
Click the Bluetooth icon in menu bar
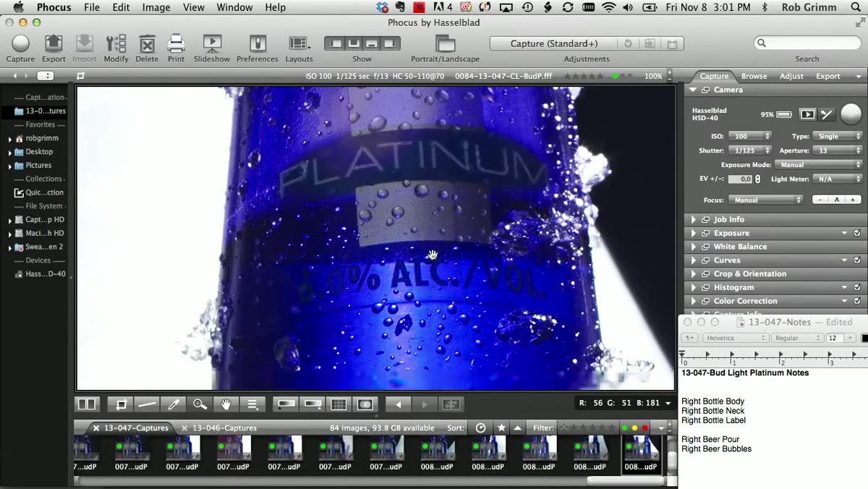[765, 7]
